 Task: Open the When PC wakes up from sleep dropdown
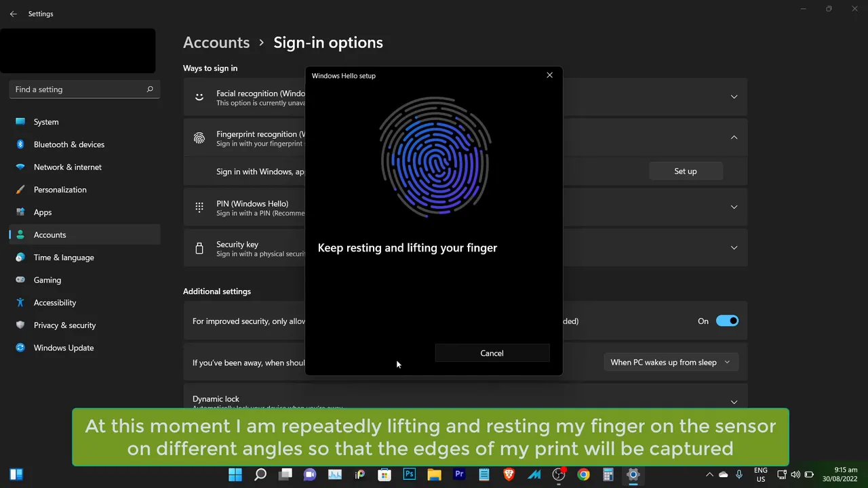(670, 363)
